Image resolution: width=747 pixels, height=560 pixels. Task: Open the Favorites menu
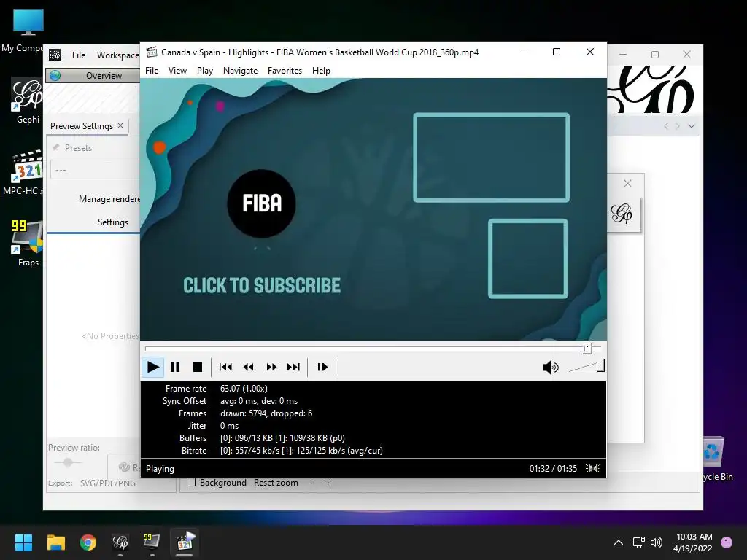point(285,71)
